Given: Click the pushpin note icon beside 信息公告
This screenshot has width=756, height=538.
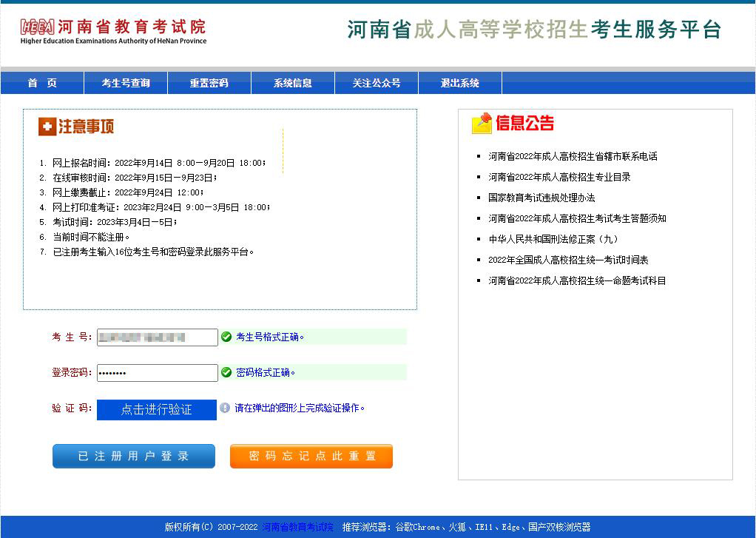Looking at the screenshot, I should (482, 124).
